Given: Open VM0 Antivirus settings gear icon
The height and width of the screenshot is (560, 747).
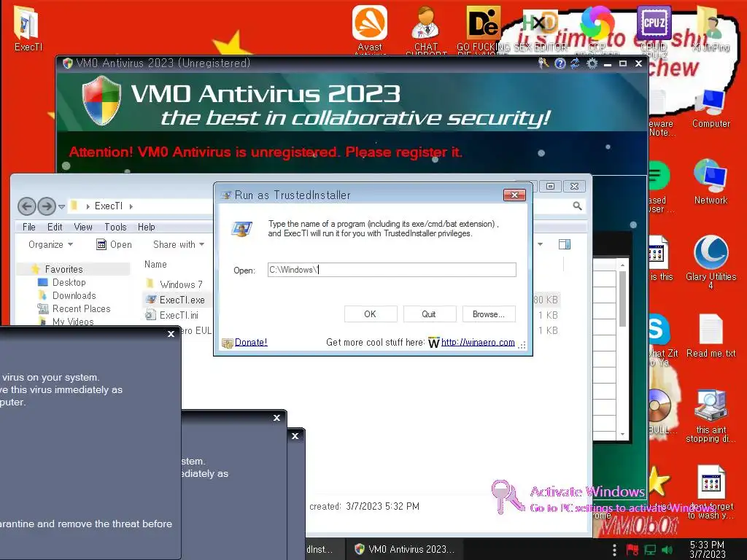Looking at the screenshot, I should (592, 63).
